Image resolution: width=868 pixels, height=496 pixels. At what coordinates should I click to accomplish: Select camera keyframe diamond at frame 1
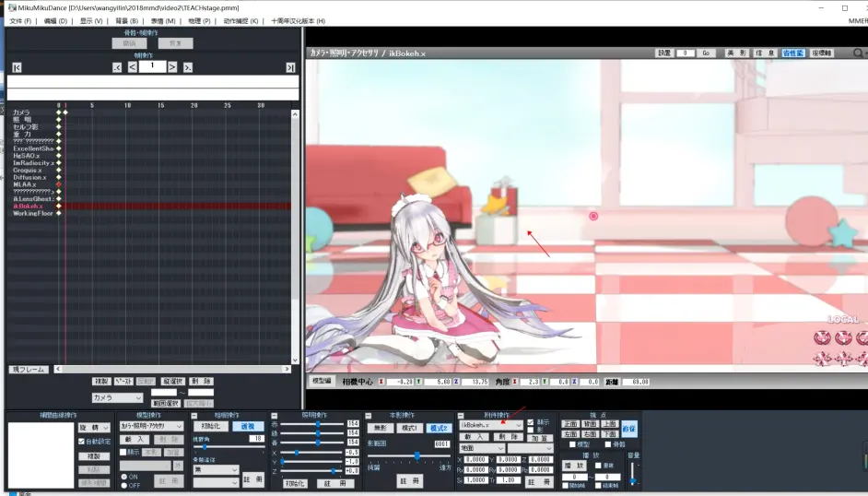point(65,112)
